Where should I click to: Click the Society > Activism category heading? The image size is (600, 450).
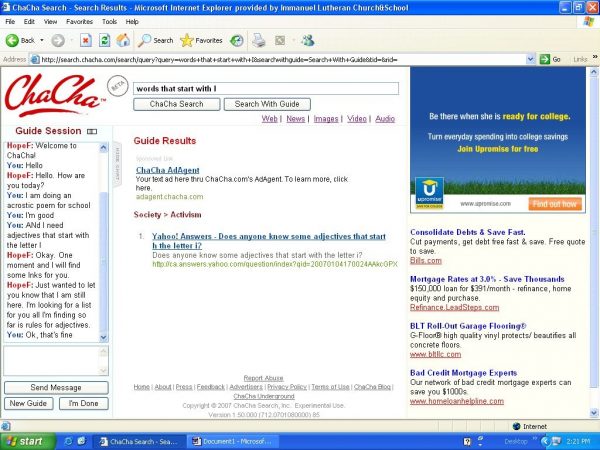(x=167, y=215)
